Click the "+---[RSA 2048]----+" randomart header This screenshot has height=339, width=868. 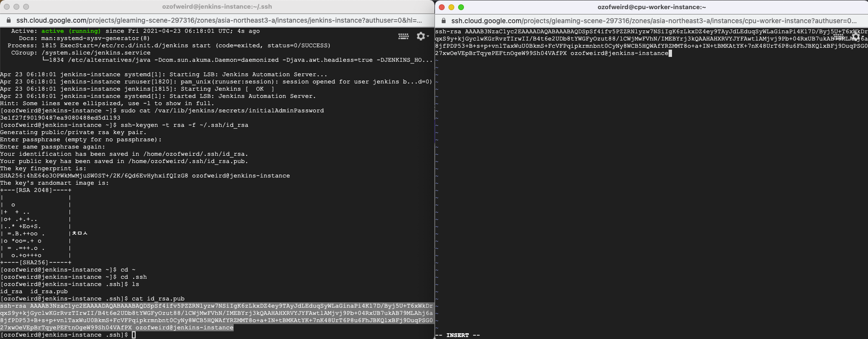(x=36, y=190)
